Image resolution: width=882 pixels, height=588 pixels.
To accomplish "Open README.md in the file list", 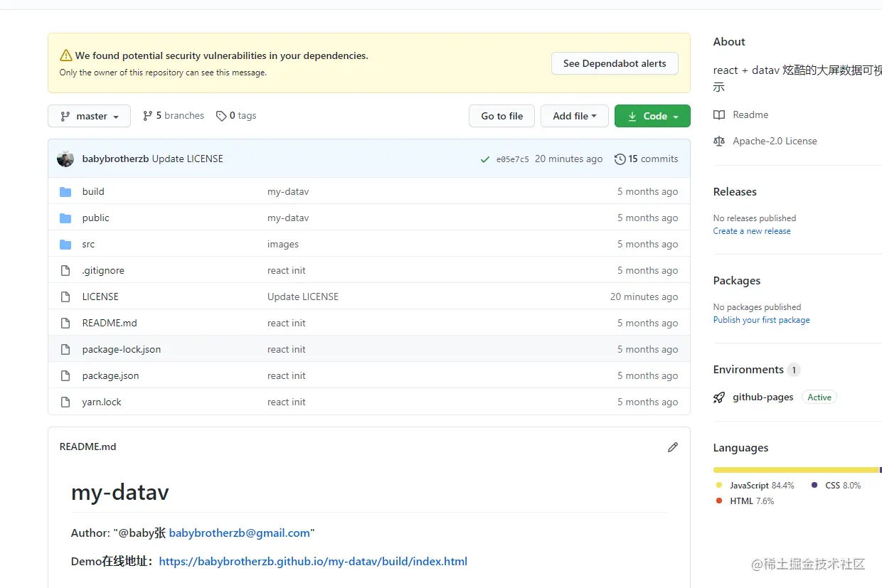I will (x=110, y=323).
